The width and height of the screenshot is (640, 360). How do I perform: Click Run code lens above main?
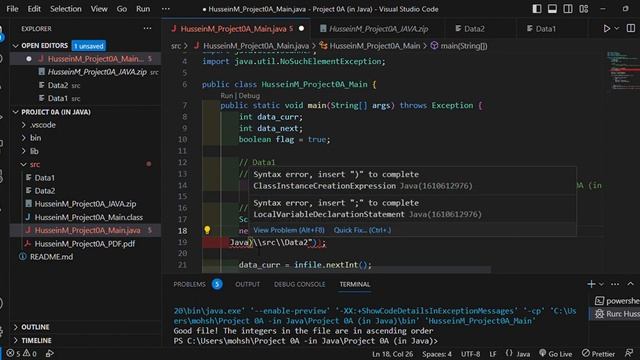click(x=226, y=96)
